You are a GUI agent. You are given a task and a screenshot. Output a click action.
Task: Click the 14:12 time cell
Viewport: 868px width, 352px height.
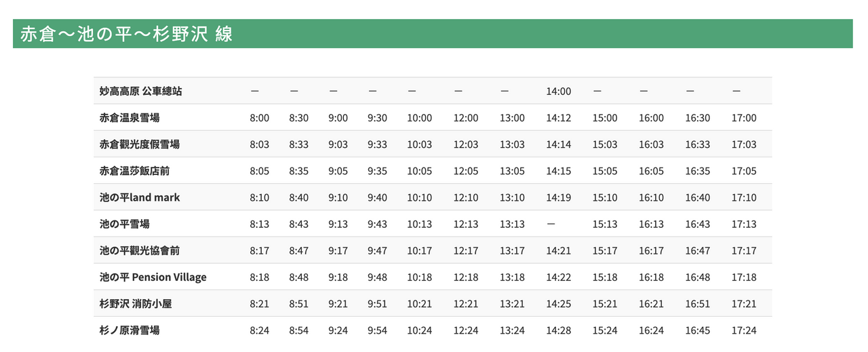(x=559, y=117)
